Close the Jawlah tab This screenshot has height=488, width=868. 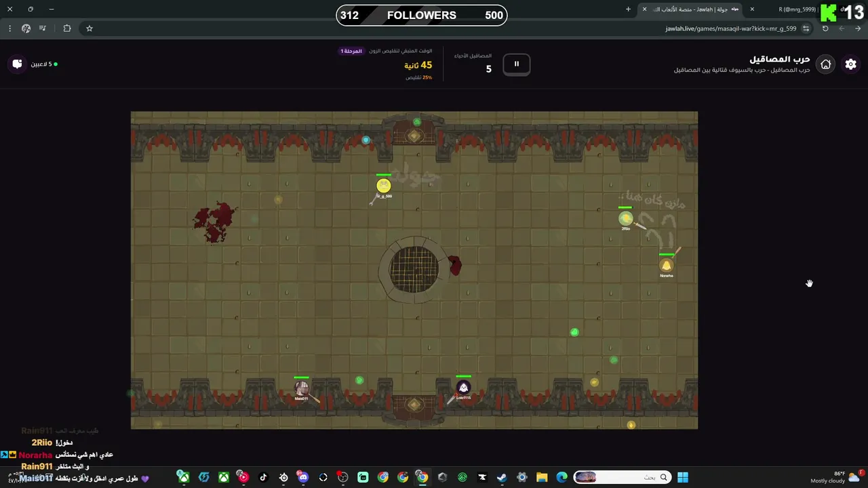[644, 9]
